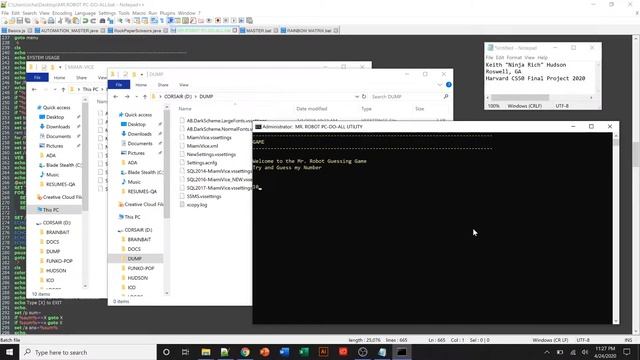Screen dimensions: 640x360
Task: Open address bar history dropdown in DUMP window
Action: pos(357,97)
